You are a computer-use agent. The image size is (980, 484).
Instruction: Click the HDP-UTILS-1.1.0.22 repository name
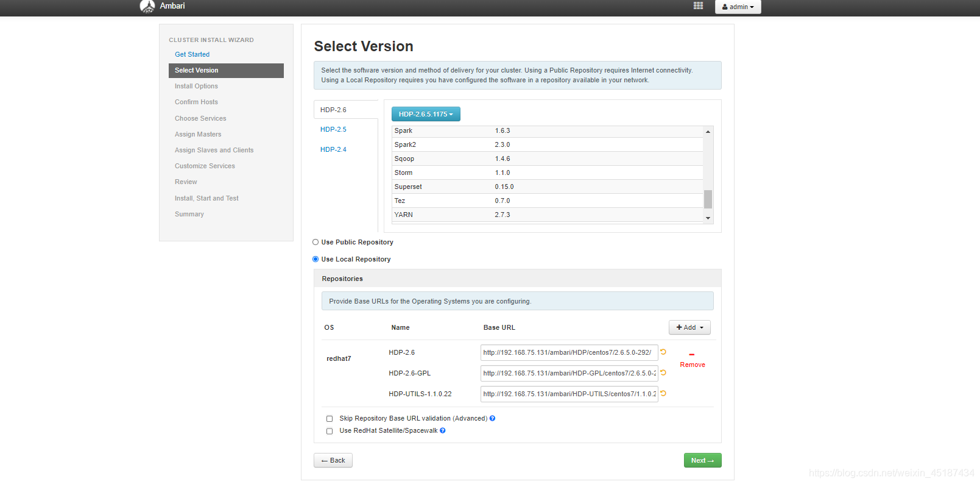(420, 394)
